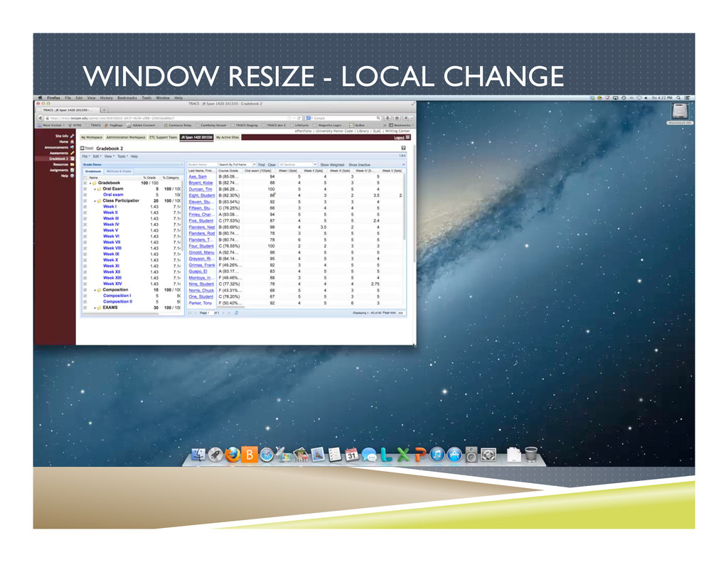728x562 pixels.
Task: Click Firefox home toolbar icon
Action: point(397,119)
